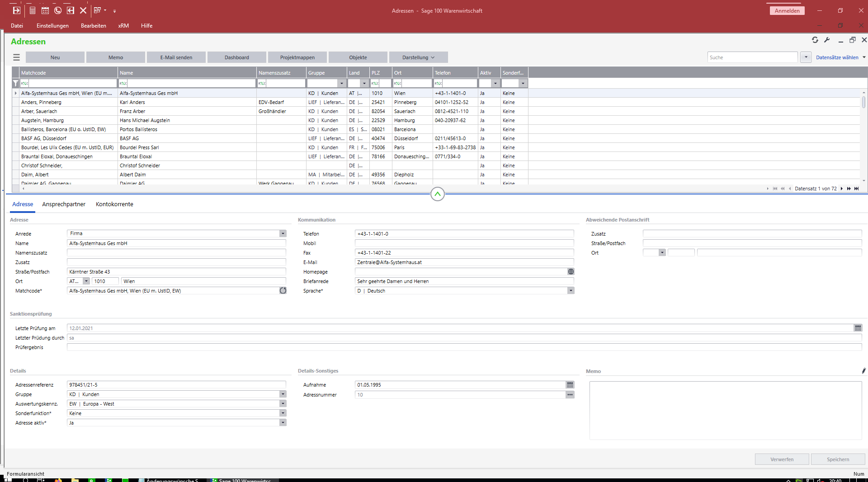Screen dimensions: 868x482
Task: Open the Gruppe column filter dropdown
Action: (342, 83)
